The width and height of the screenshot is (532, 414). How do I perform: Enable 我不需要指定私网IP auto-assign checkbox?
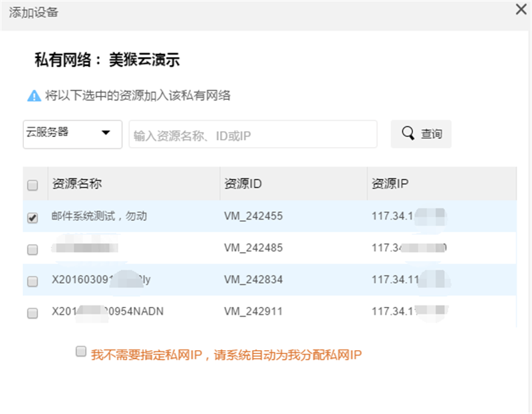pyautogui.click(x=80, y=351)
